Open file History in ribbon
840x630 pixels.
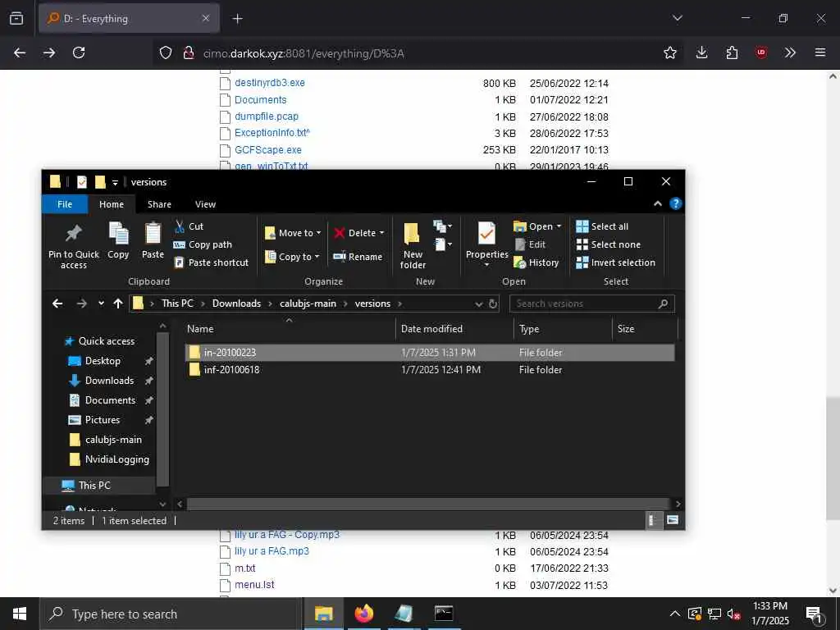point(536,262)
